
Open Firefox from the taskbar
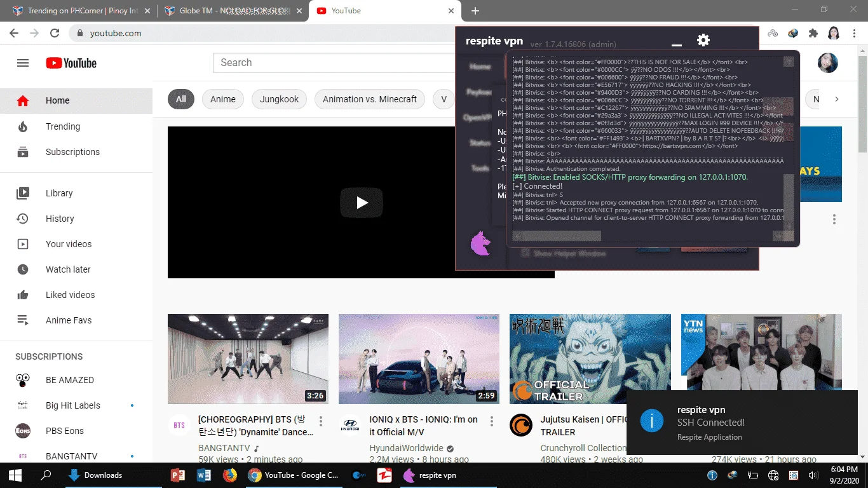pos(229,475)
